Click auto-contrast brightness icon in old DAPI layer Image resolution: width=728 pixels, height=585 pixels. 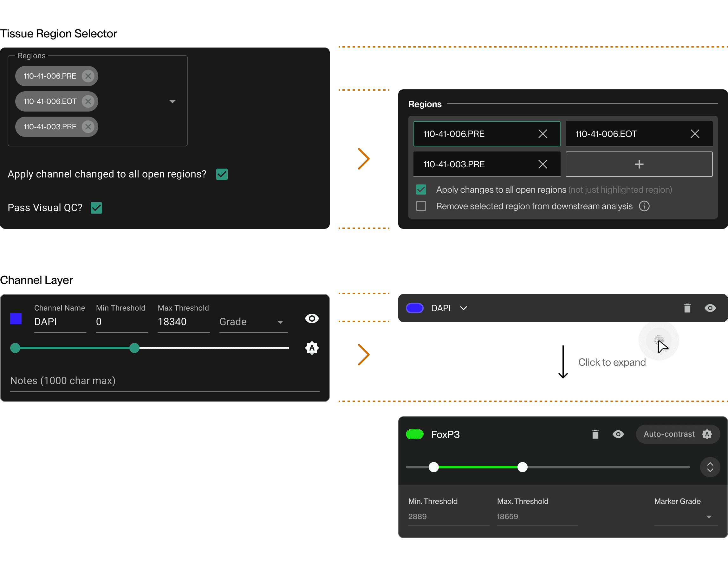[x=312, y=348]
